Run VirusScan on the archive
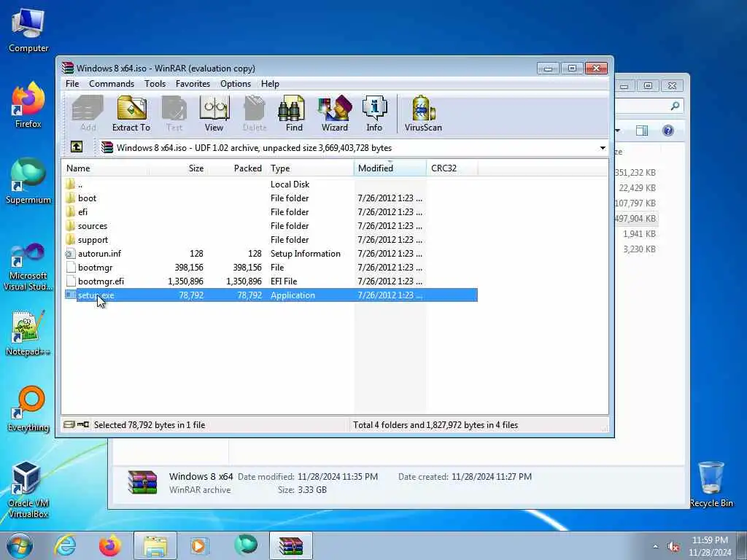The height and width of the screenshot is (560, 747). (x=423, y=113)
